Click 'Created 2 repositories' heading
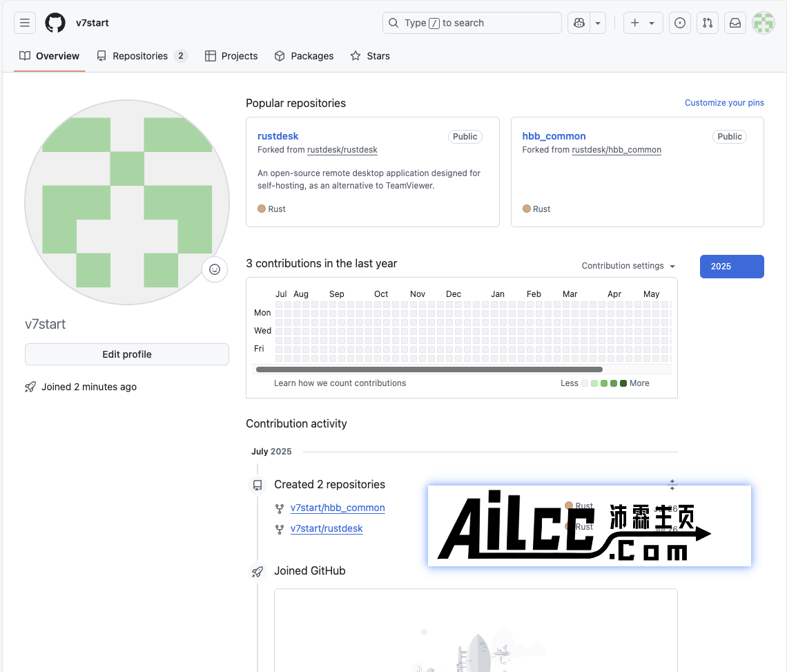Viewport: 787px width, 672px height. pyautogui.click(x=329, y=484)
